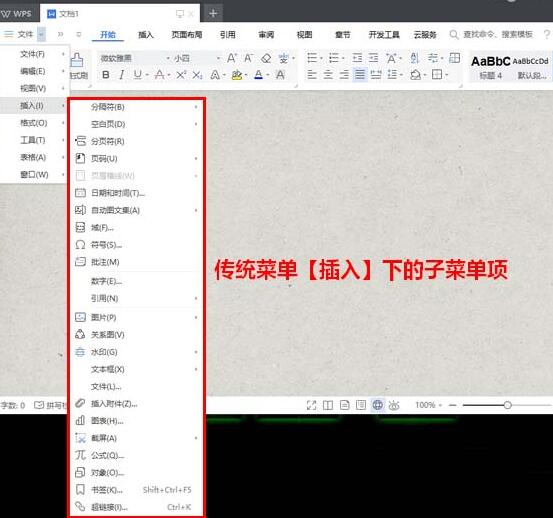
Task: Justify text alignment in the ribbon
Action: 360,74
